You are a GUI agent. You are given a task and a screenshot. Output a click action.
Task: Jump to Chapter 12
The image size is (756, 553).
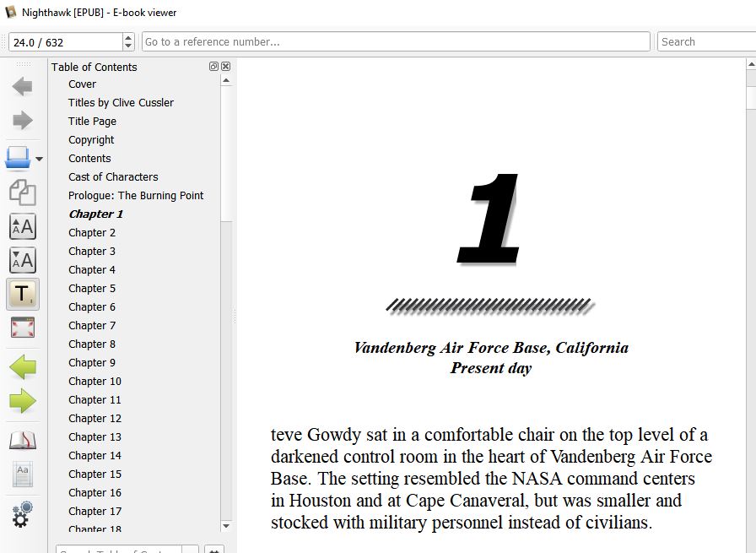pyautogui.click(x=94, y=419)
